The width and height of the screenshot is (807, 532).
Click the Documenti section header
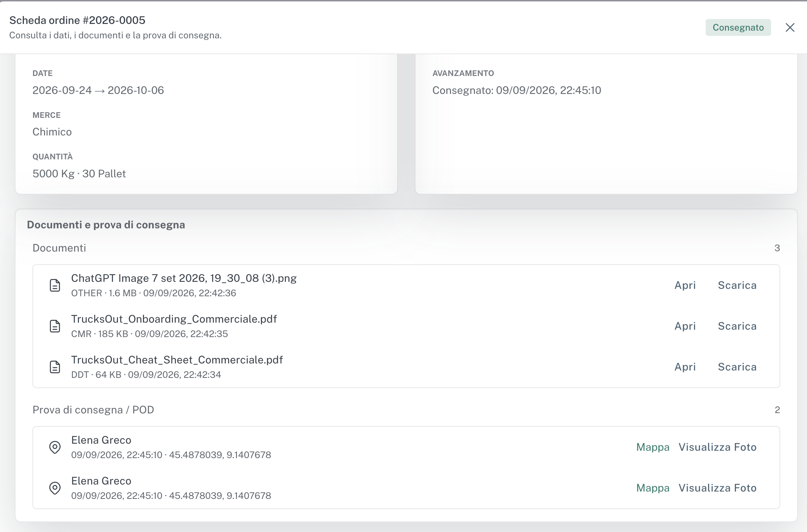tap(59, 248)
